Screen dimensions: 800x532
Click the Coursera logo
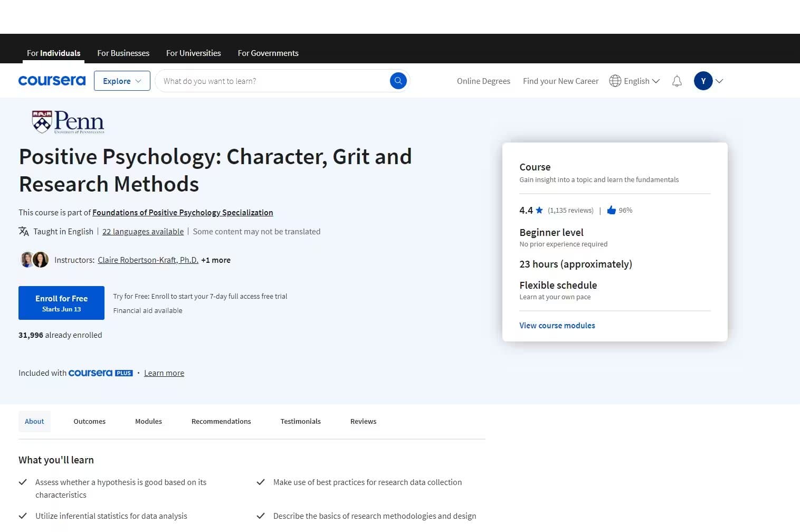pos(52,81)
